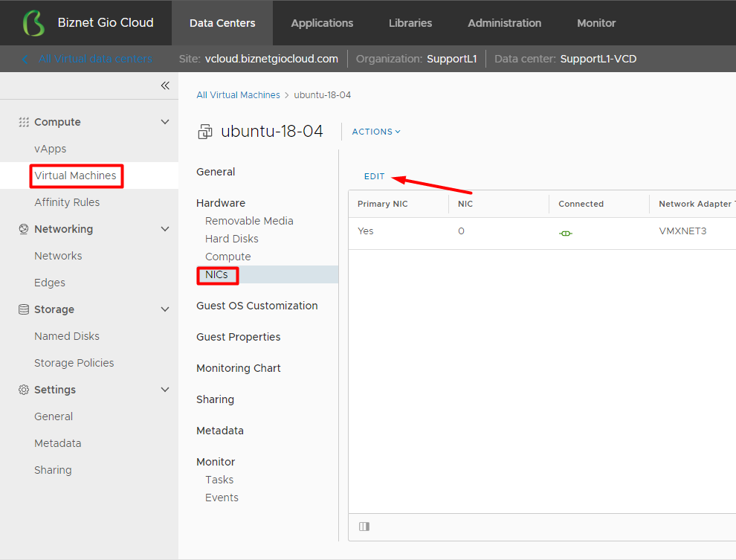
Task: Click the Compute section heading in the sidebar
Action: pyautogui.click(x=57, y=122)
